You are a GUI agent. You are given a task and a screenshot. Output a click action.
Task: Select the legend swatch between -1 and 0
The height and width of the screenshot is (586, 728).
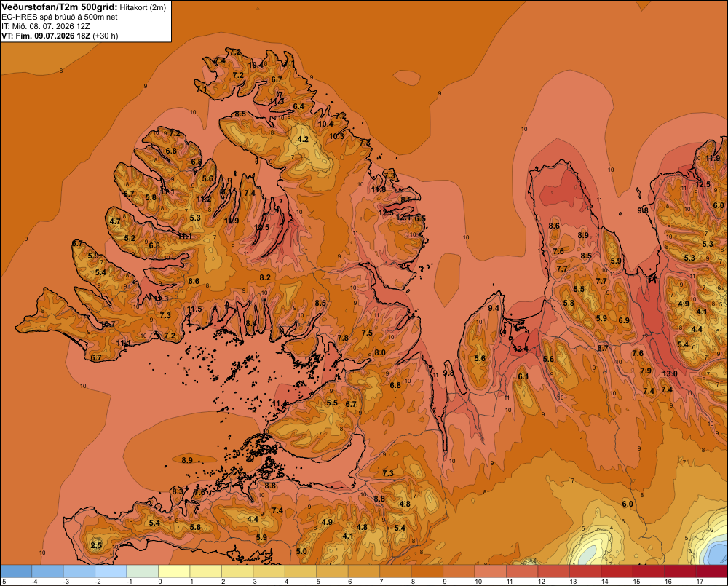(x=143, y=571)
